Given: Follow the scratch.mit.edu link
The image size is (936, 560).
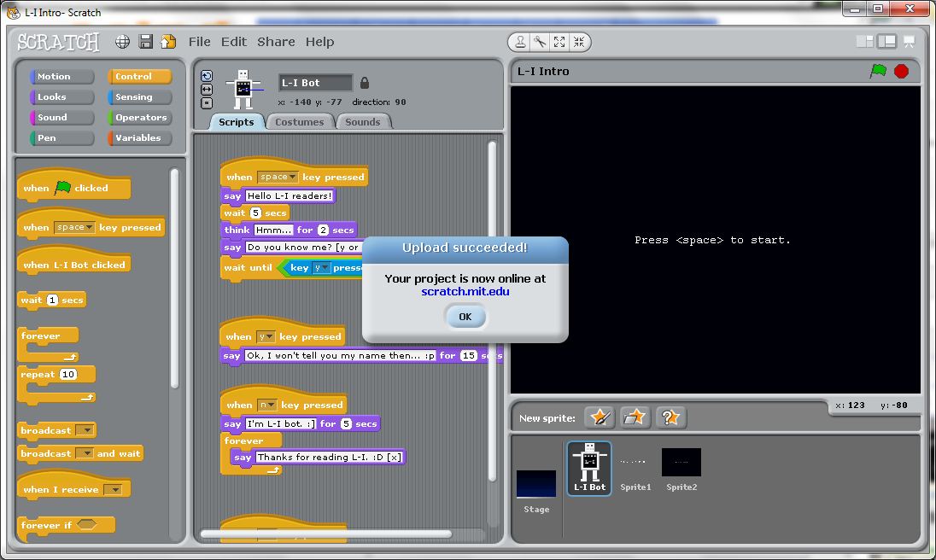Looking at the screenshot, I should pos(467,290).
